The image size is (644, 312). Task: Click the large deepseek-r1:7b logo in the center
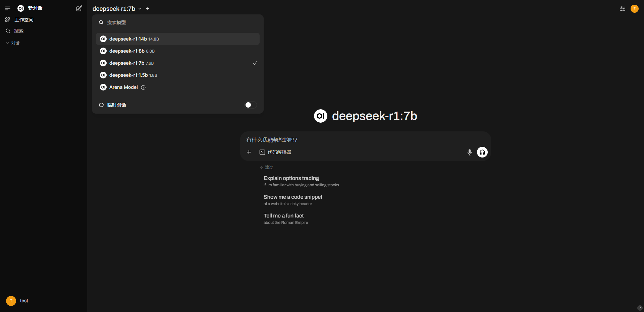pyautogui.click(x=321, y=116)
